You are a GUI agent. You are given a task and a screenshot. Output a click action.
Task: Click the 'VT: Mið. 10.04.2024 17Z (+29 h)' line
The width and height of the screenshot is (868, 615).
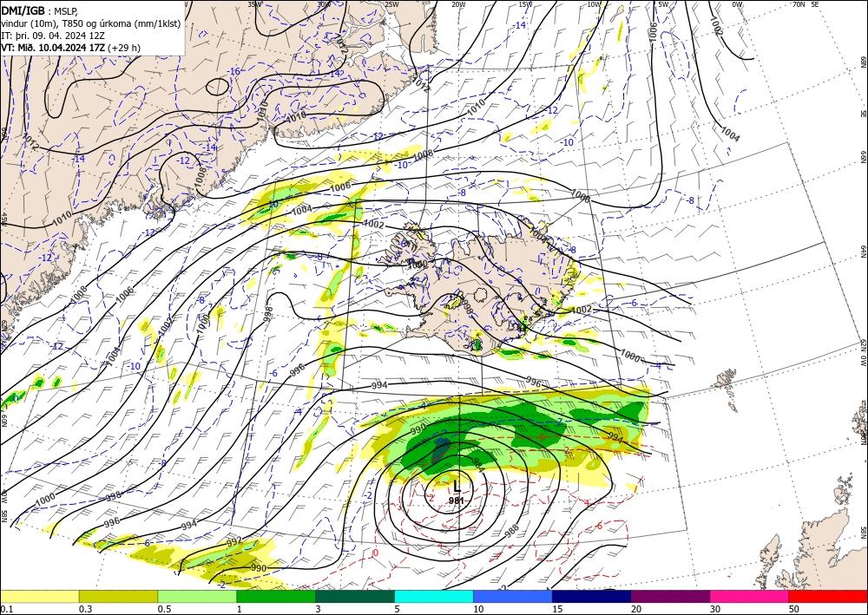point(71,48)
